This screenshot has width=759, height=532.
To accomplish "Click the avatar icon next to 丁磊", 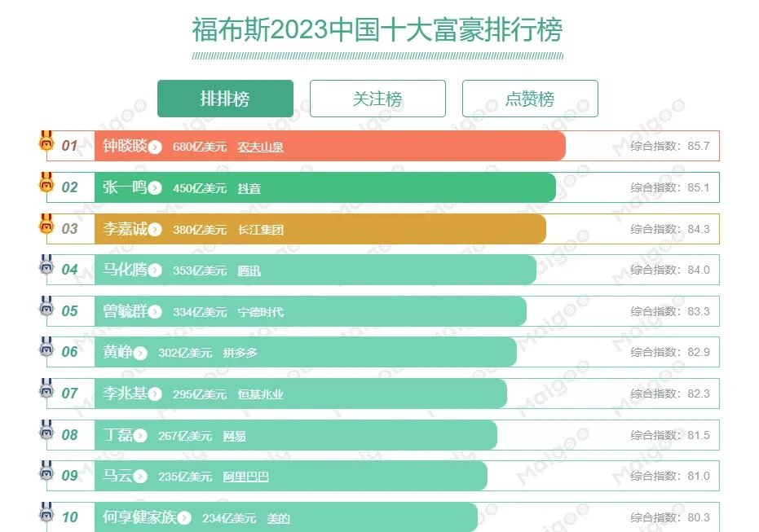I will click(x=46, y=433).
